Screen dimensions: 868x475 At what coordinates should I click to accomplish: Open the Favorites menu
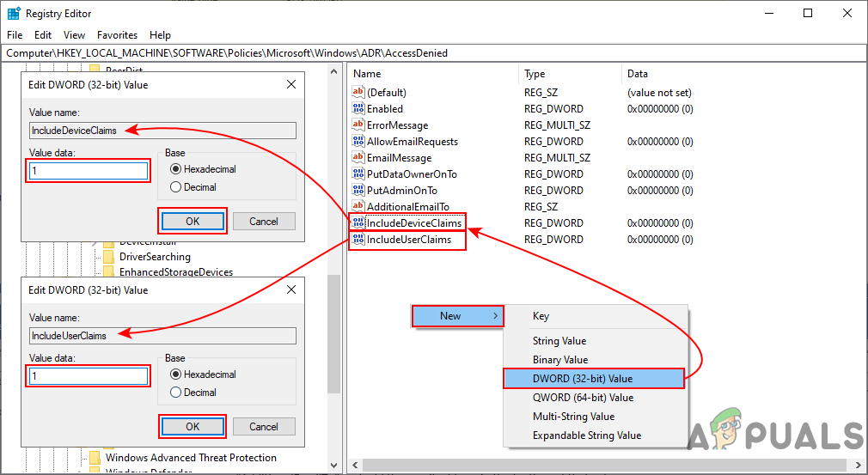click(117, 35)
